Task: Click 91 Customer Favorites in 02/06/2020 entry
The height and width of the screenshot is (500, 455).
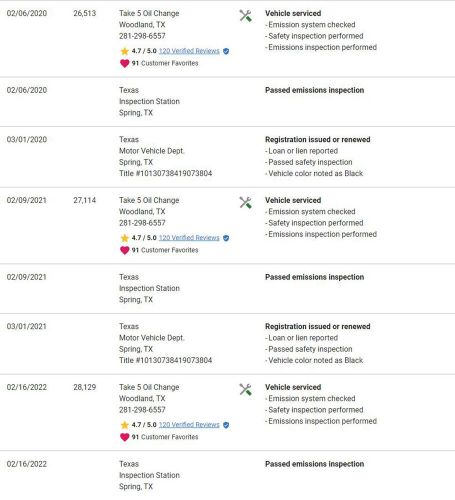Action: click(165, 63)
